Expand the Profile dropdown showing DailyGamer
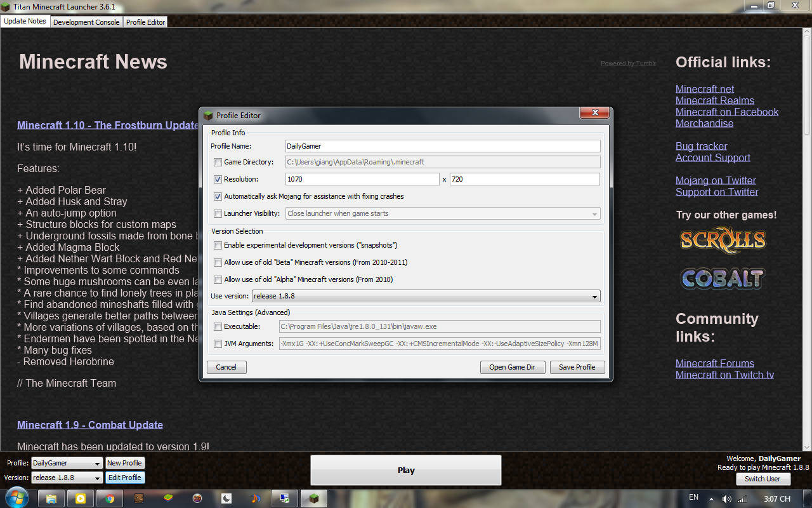This screenshot has width=812, height=508. coord(67,464)
